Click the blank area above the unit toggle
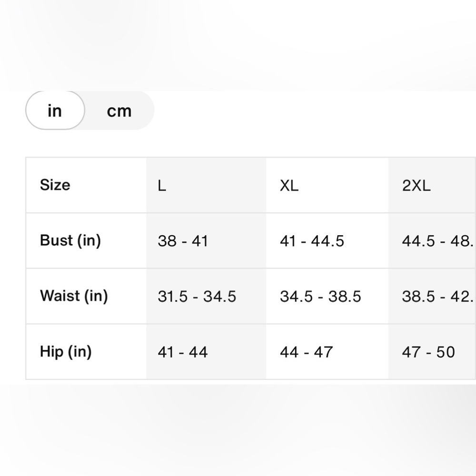Screen dimensions: 476x476 coord(238,45)
